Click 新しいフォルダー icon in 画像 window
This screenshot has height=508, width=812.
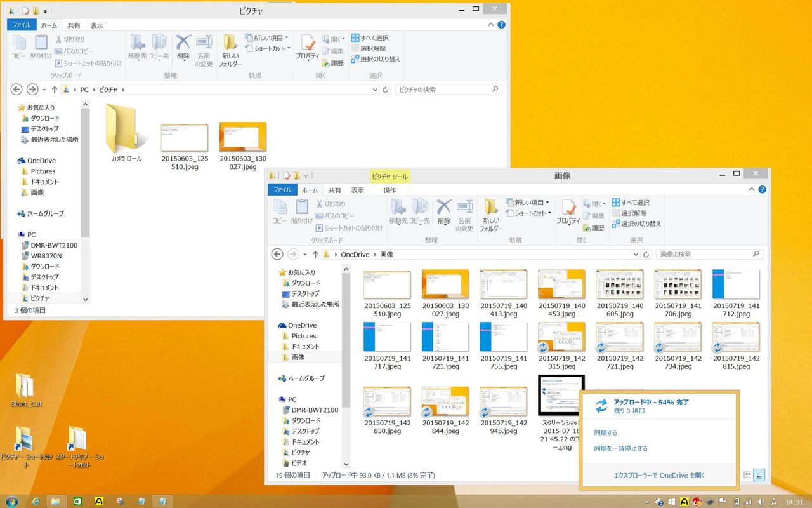click(x=491, y=215)
